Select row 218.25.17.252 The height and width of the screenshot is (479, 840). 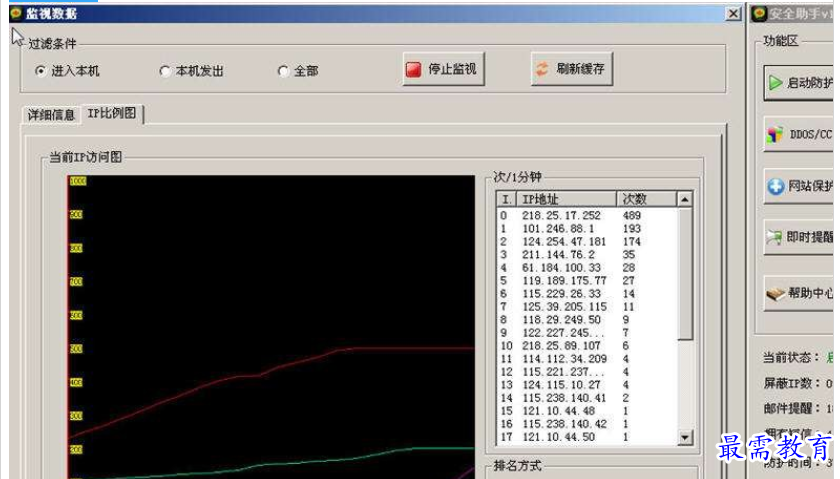[587, 215]
